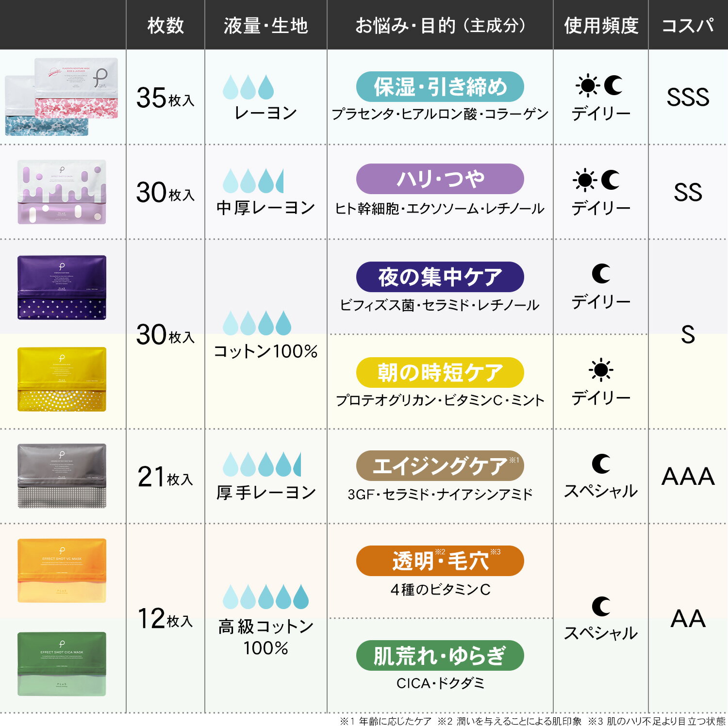Select the purple ハリ・つや label
This screenshot has width=728, height=728.
(440, 179)
